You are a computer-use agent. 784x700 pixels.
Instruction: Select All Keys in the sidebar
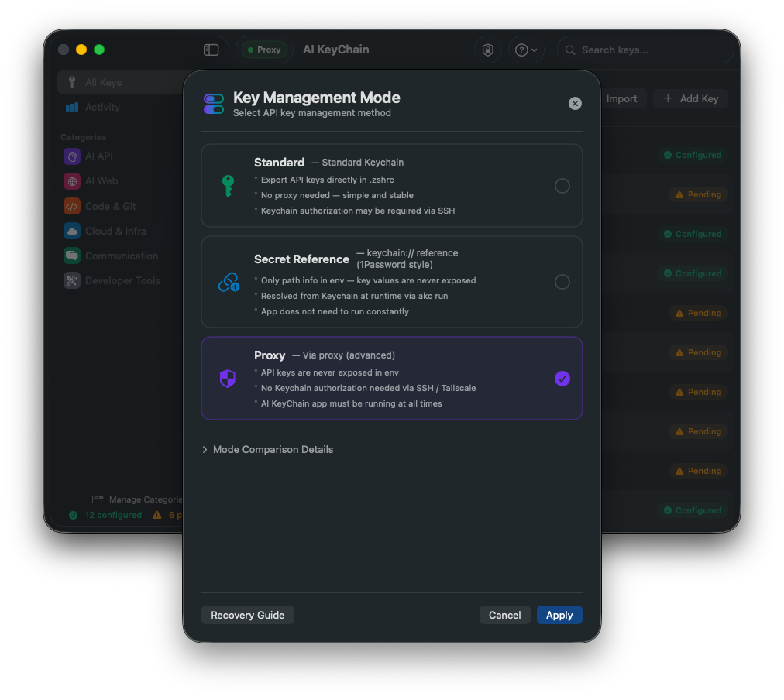click(121, 82)
